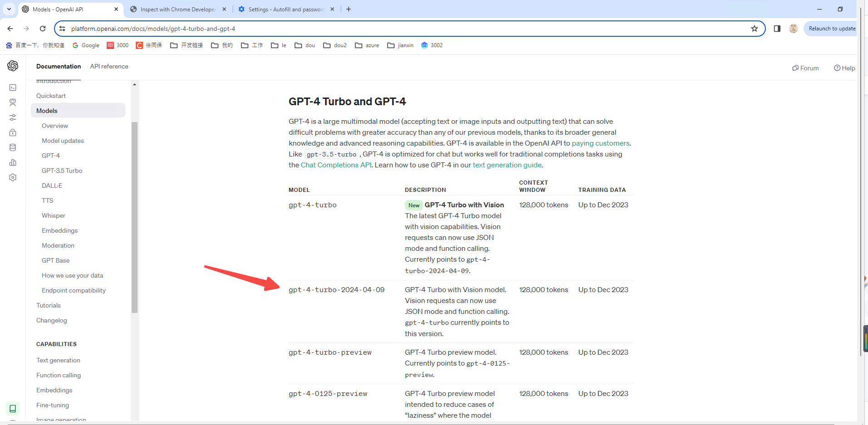This screenshot has width=868, height=425.
Task: Click the sidebar scrollbar thumb
Action: [x=134, y=217]
